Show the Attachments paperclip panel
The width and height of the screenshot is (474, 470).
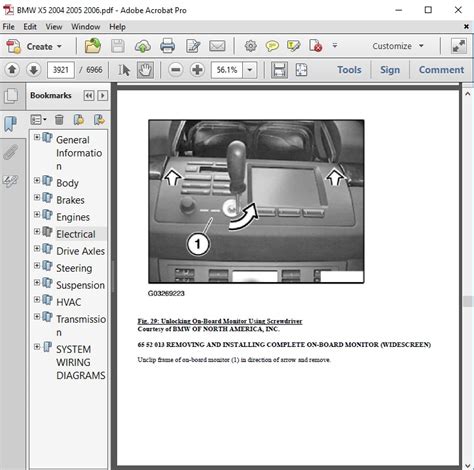click(10, 152)
